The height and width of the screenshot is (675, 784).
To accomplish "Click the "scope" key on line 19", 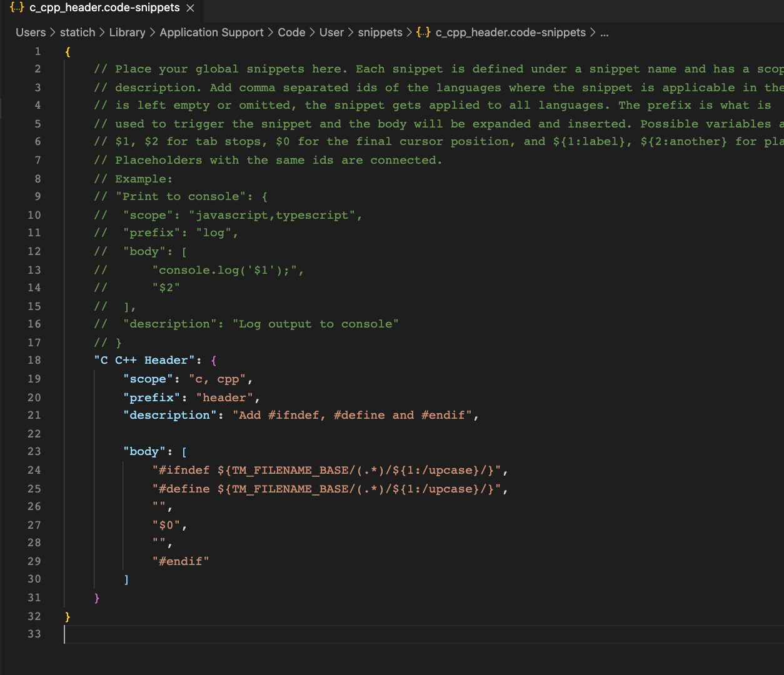I will point(148,379).
